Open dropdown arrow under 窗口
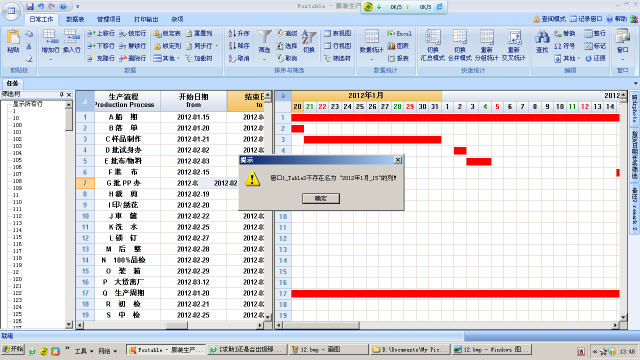The height and width of the screenshot is (360, 640). (x=622, y=60)
